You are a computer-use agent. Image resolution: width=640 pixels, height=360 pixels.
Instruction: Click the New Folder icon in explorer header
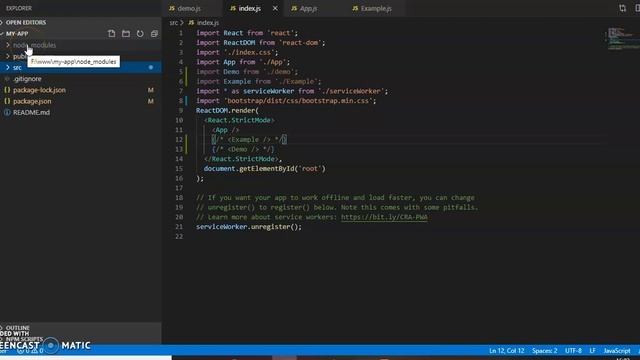(126, 33)
